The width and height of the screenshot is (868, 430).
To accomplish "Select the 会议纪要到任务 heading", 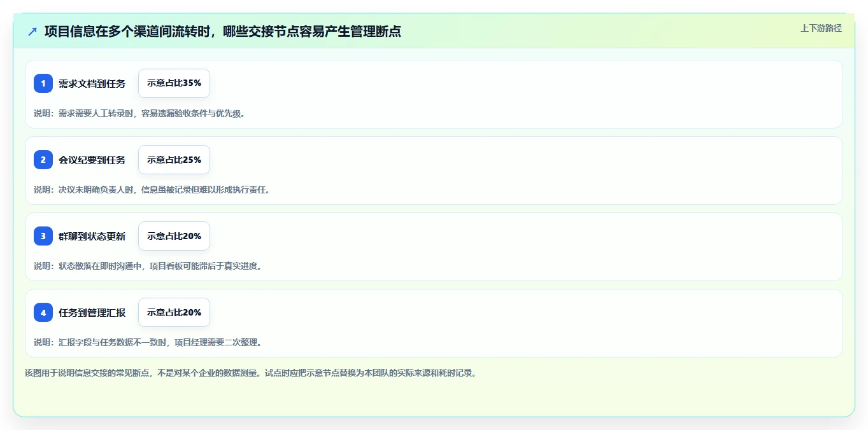I will coord(92,160).
